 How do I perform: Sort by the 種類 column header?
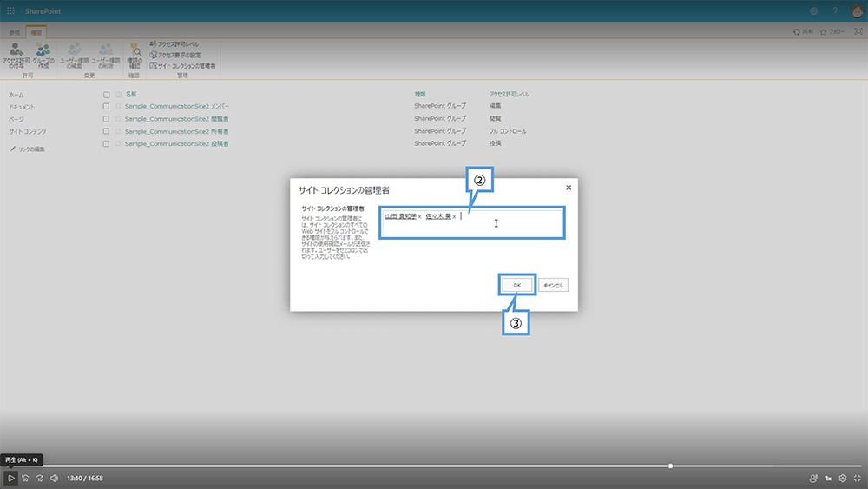tap(420, 94)
